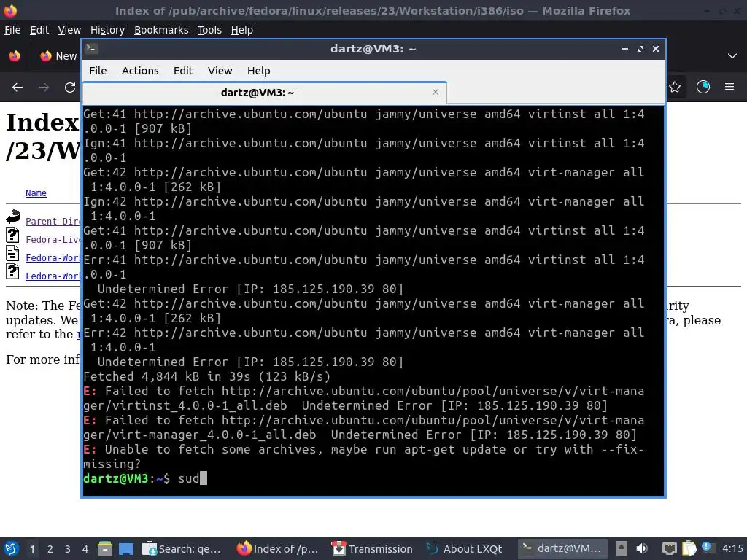Open the clock showing 4:15

click(732, 548)
